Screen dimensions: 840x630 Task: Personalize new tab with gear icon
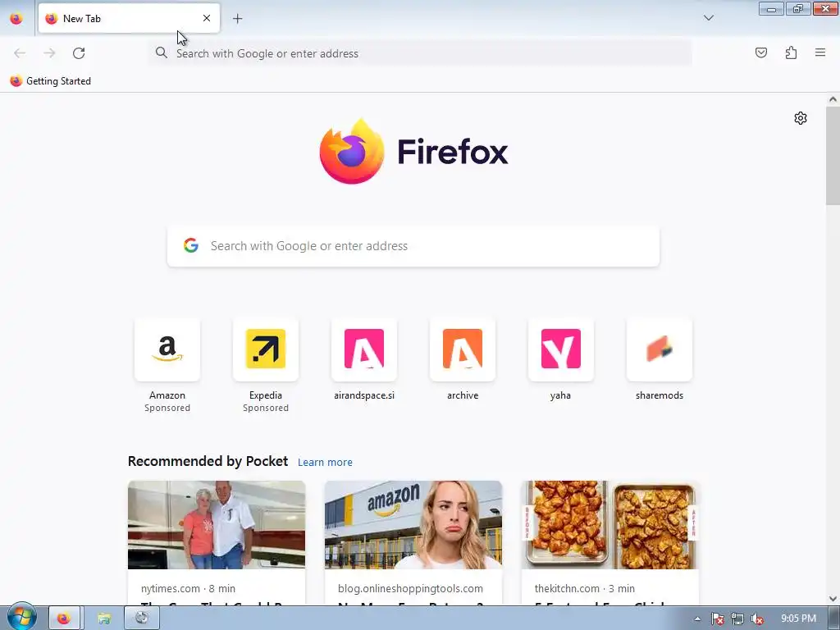point(801,118)
